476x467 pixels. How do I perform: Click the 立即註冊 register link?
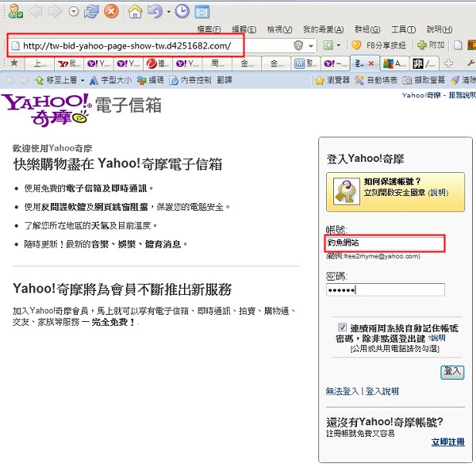click(x=447, y=442)
